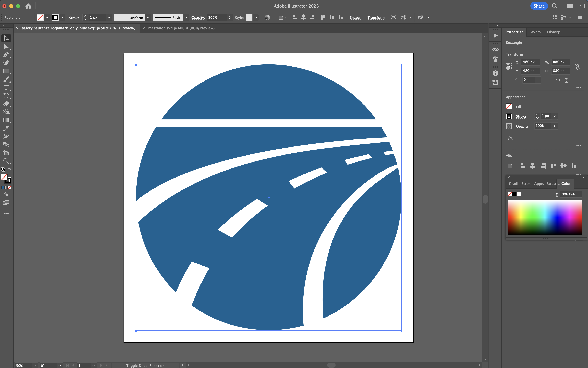Image resolution: width=588 pixels, height=368 pixels.
Task: Select the Gradient tool
Action: (x=6, y=120)
